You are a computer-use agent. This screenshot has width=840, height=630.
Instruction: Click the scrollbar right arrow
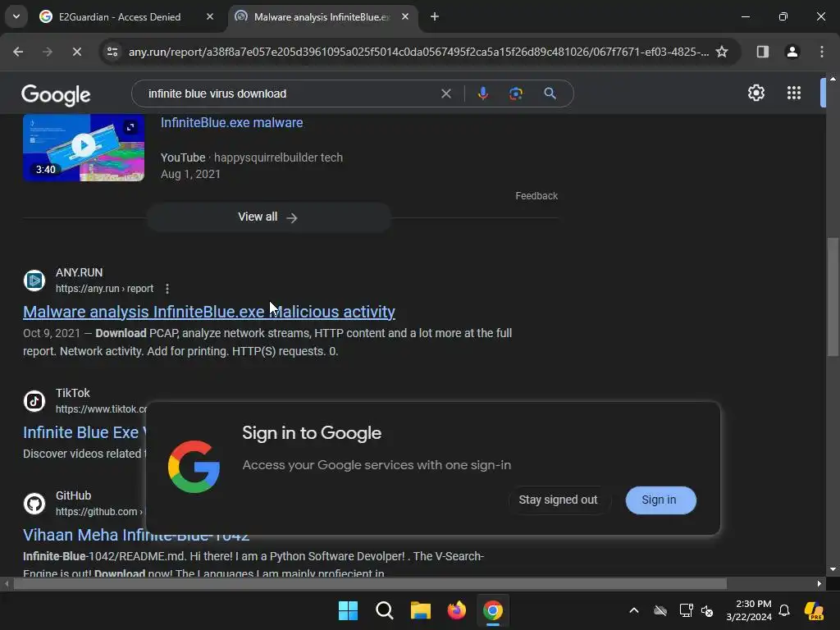click(x=819, y=584)
